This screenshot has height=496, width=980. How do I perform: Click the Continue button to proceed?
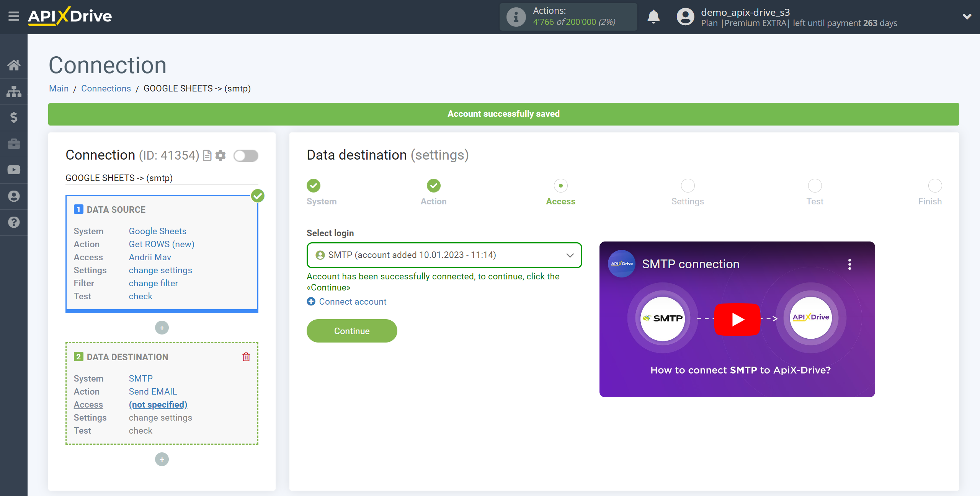click(351, 330)
